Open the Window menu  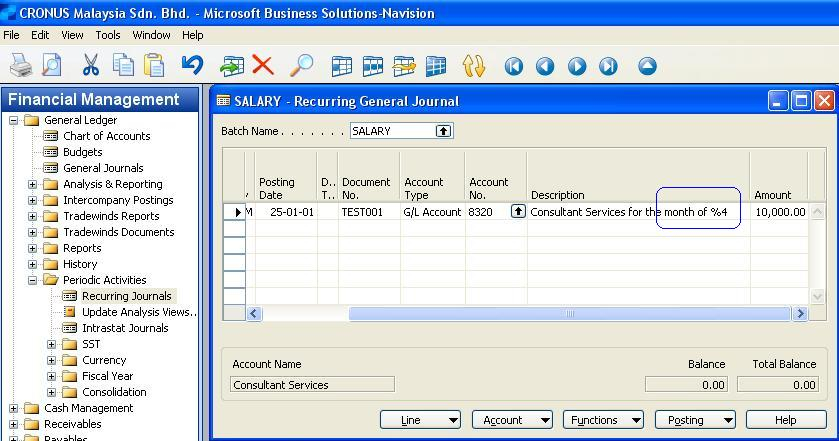(151, 35)
